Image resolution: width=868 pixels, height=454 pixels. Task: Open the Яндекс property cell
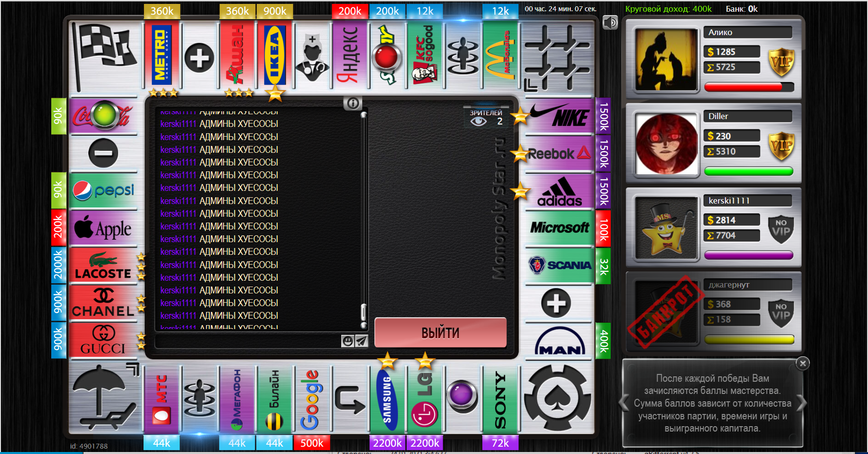pyautogui.click(x=350, y=55)
